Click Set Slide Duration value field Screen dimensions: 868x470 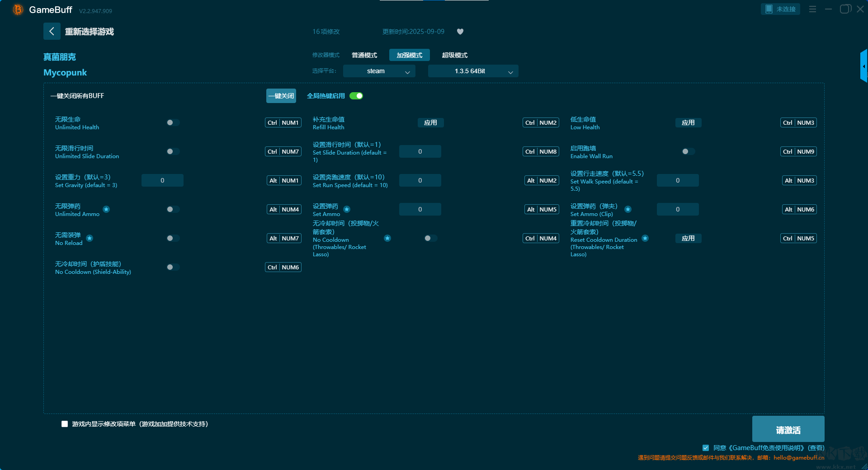[420, 151]
